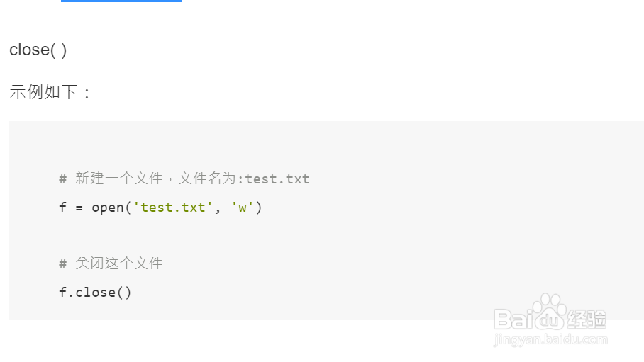Select the comment "# 新建一个文件" line
Screen dimensions: 644x362
(184, 179)
